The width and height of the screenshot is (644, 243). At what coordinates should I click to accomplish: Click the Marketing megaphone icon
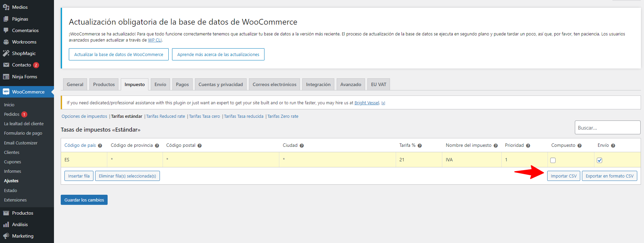pyautogui.click(x=6, y=236)
